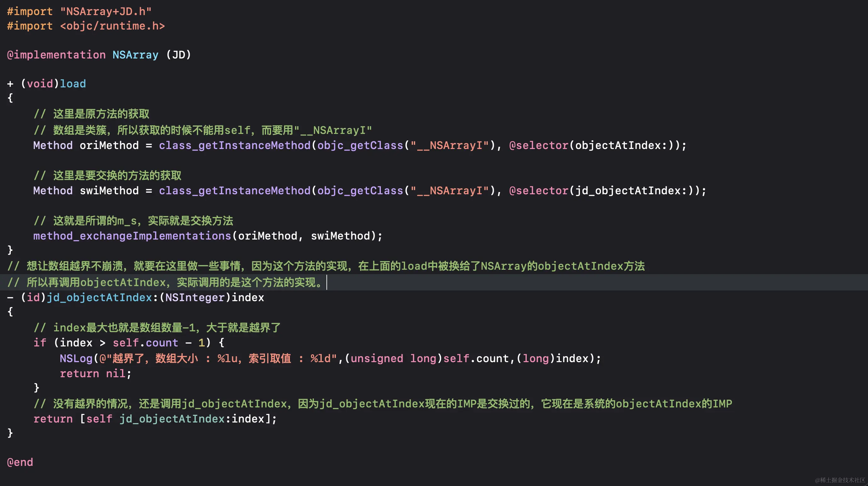Select the return [self jd_objectAtIndex:index] line
868x486 pixels.
155,419
